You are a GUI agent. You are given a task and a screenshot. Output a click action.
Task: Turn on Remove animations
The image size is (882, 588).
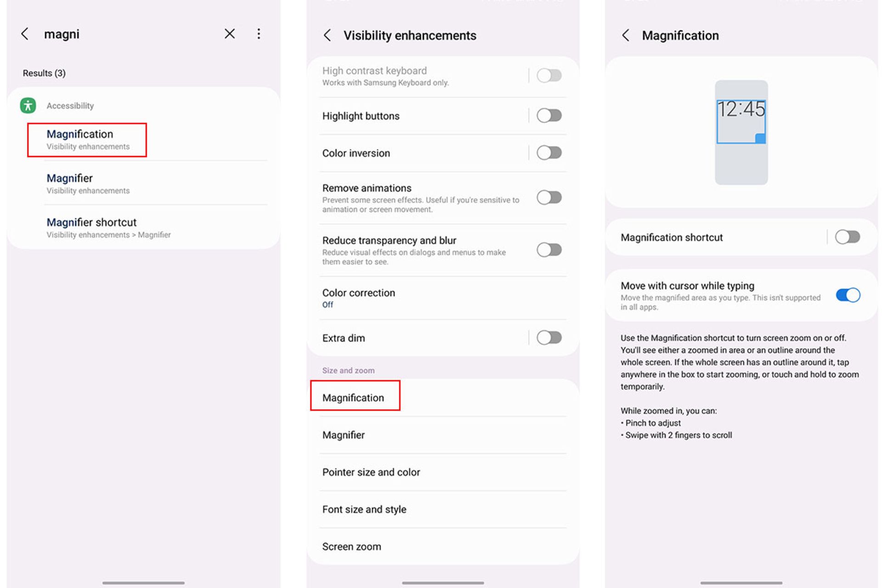pyautogui.click(x=549, y=198)
